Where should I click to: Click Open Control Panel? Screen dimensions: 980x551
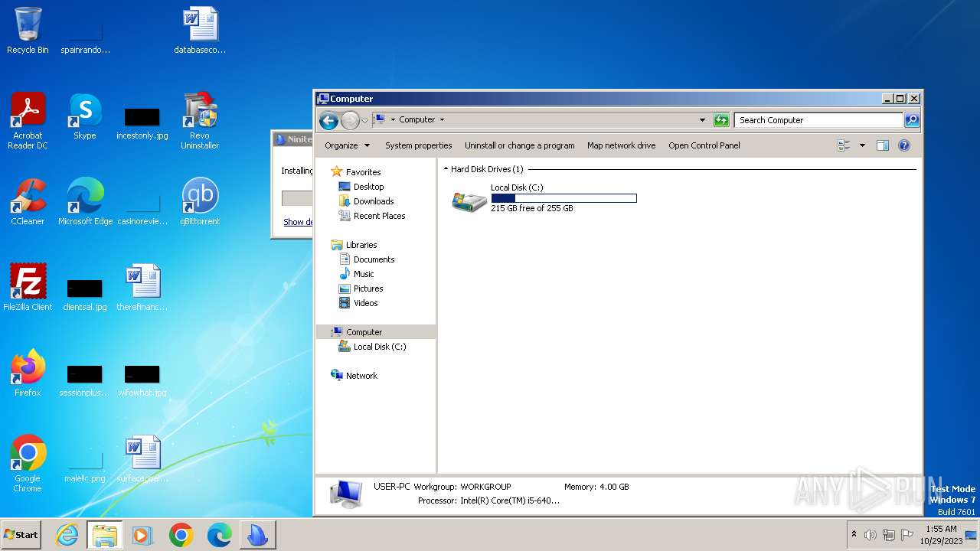704,145
